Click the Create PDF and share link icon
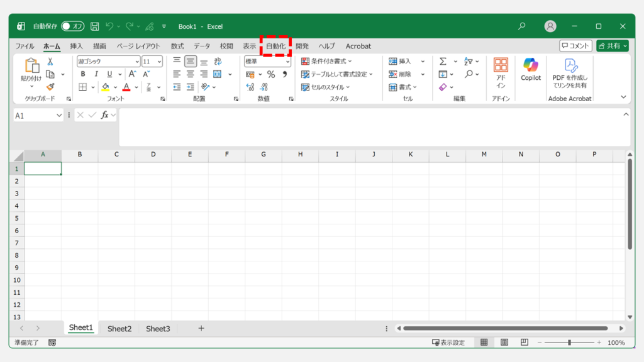This screenshot has height=362, width=644. [x=570, y=74]
